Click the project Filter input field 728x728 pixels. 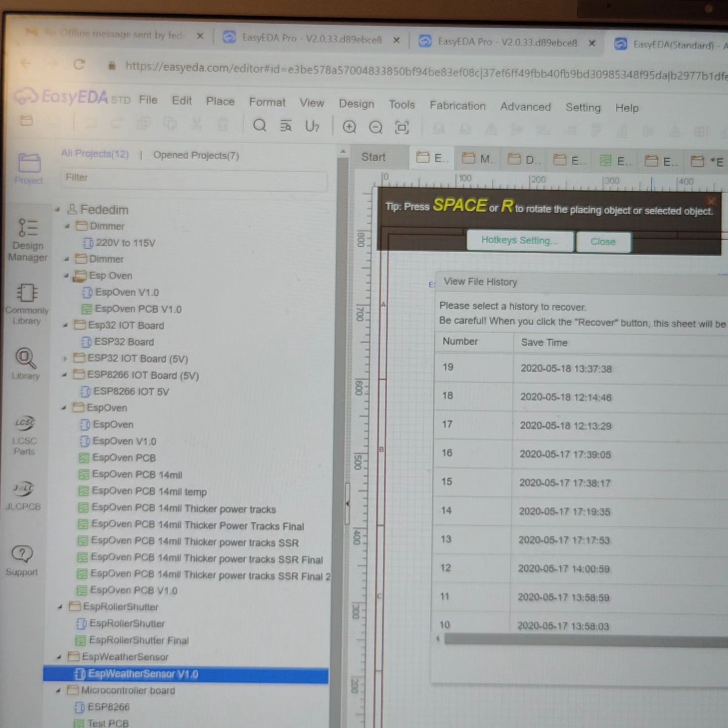[x=195, y=179]
